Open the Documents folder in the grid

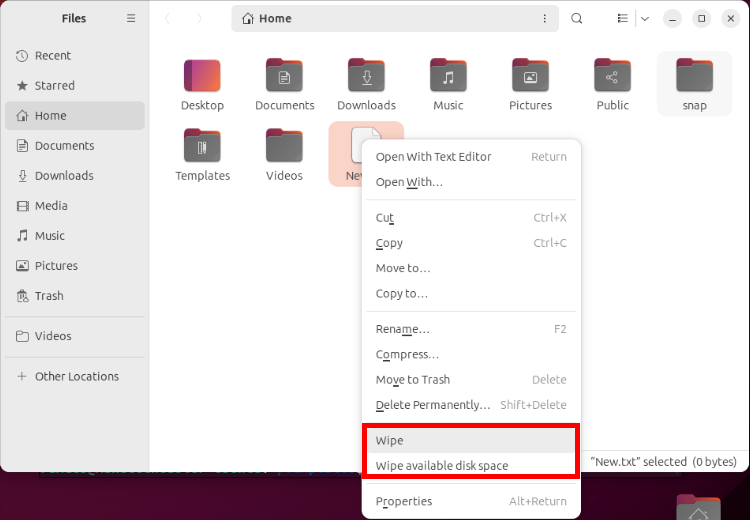[x=284, y=76]
